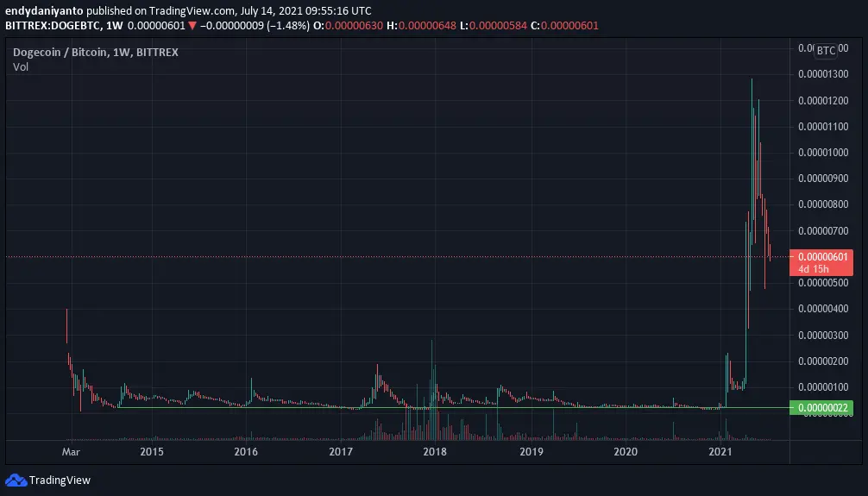Viewport: 868px width, 496px height.
Task: Click the 0.00001100 price axis label
Action: click(x=823, y=126)
